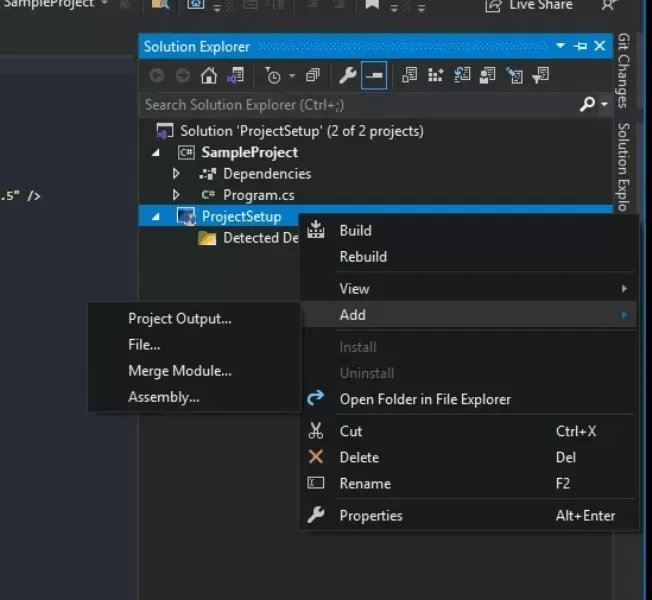Open the Registry Editor icon
This screenshot has width=652, height=600.
[x=435, y=75]
